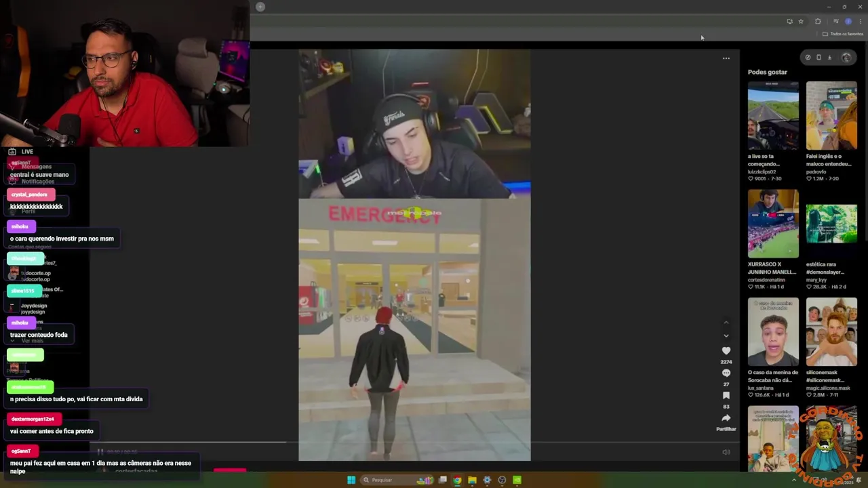Viewport: 868px width, 488px height.
Task: Open OBS Studio from the taskbar
Action: point(502,480)
